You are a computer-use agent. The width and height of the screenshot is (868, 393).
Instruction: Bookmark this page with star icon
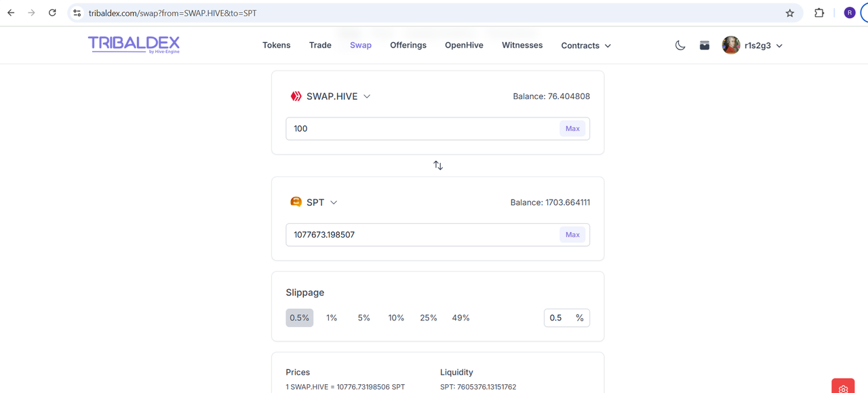pyautogui.click(x=790, y=13)
